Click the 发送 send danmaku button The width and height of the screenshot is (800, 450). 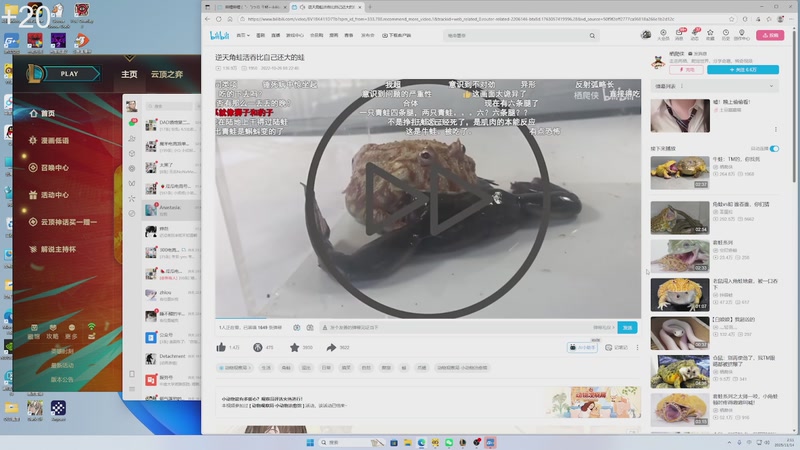(x=627, y=328)
